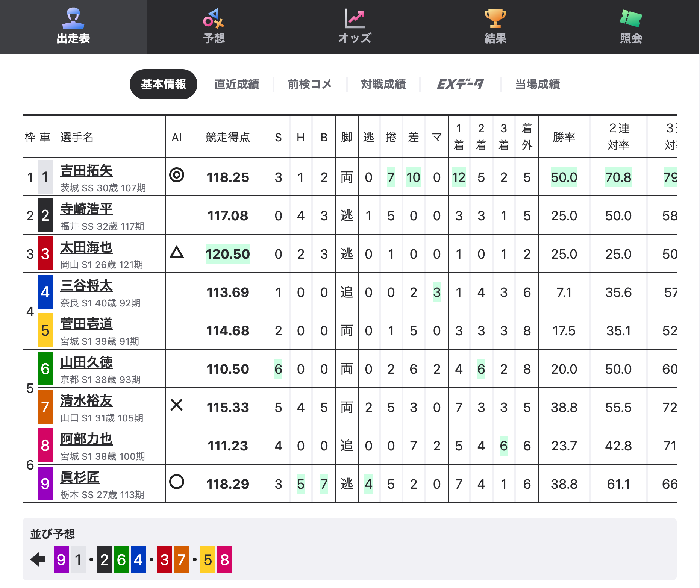
Task: Click the blue 4 badge in 並び予想
Action: (x=138, y=559)
